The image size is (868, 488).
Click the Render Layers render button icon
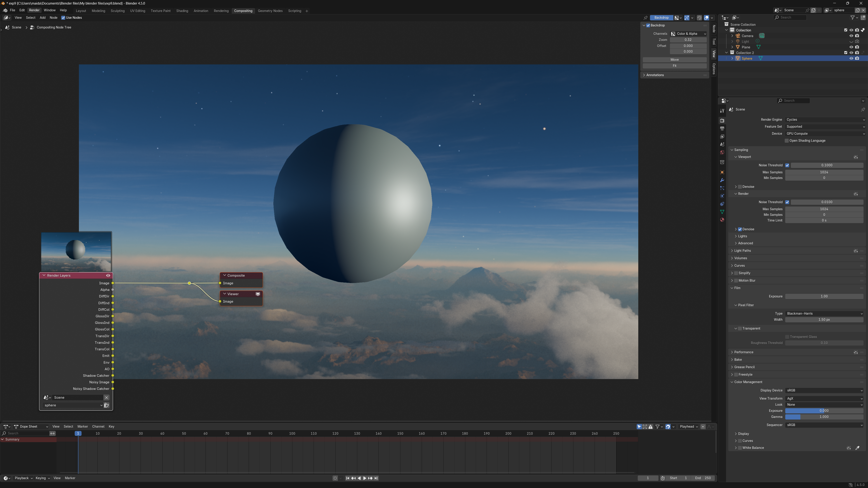point(106,405)
